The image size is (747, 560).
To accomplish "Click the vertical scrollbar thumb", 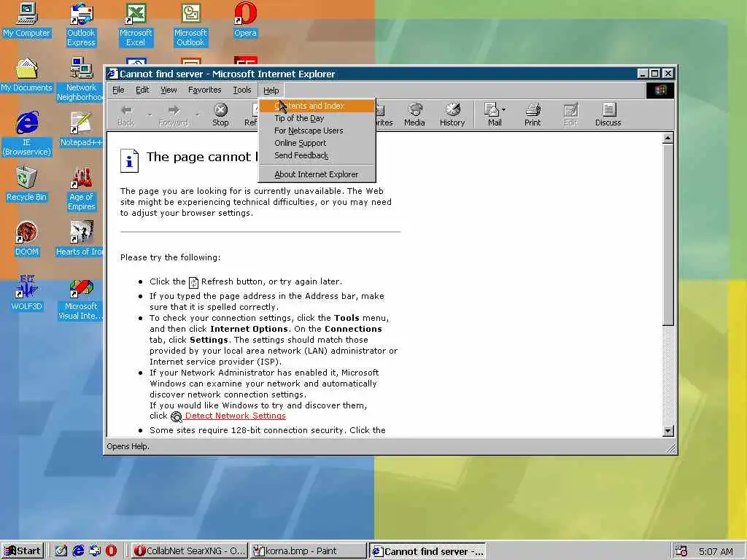I will (668, 235).
